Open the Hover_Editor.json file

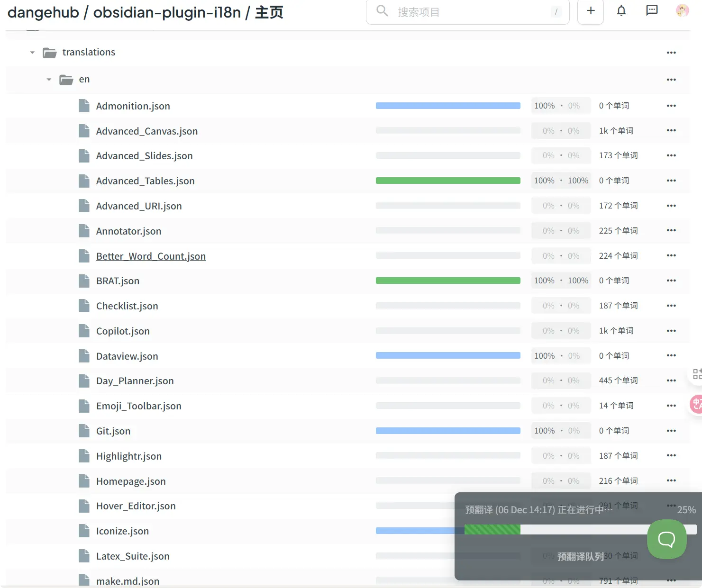pyautogui.click(x=136, y=506)
